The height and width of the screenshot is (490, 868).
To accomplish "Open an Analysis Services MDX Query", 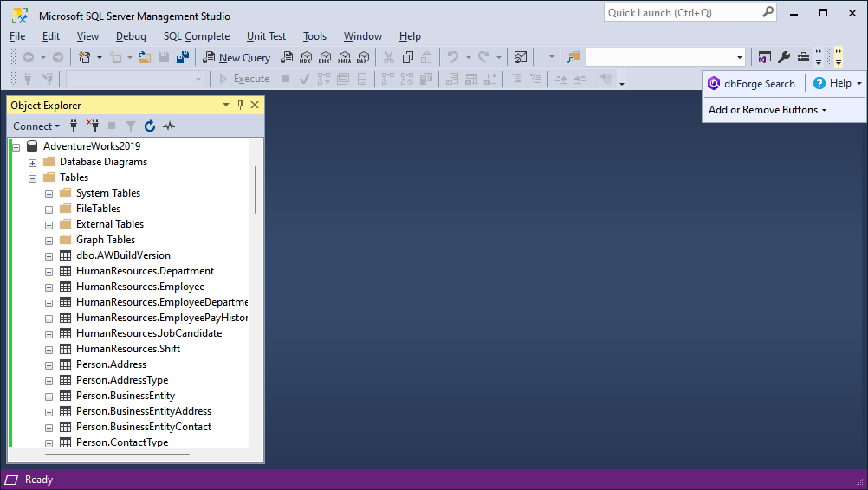I will tap(306, 57).
